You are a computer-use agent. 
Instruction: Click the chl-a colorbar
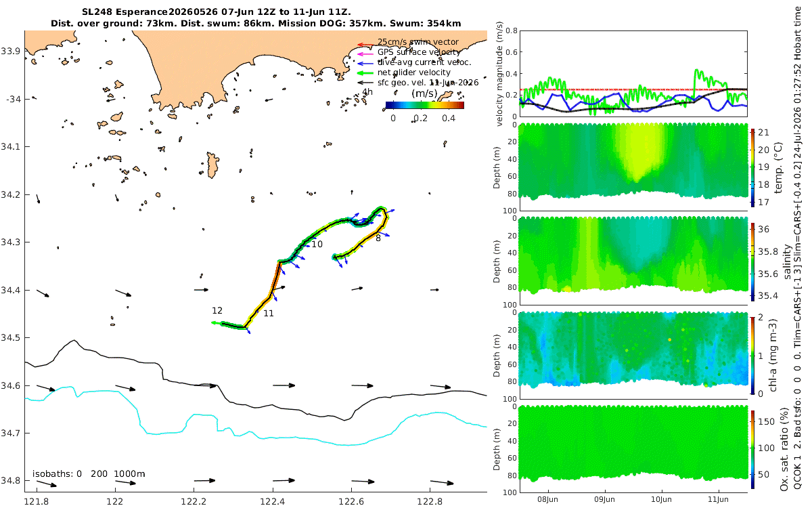click(752, 354)
